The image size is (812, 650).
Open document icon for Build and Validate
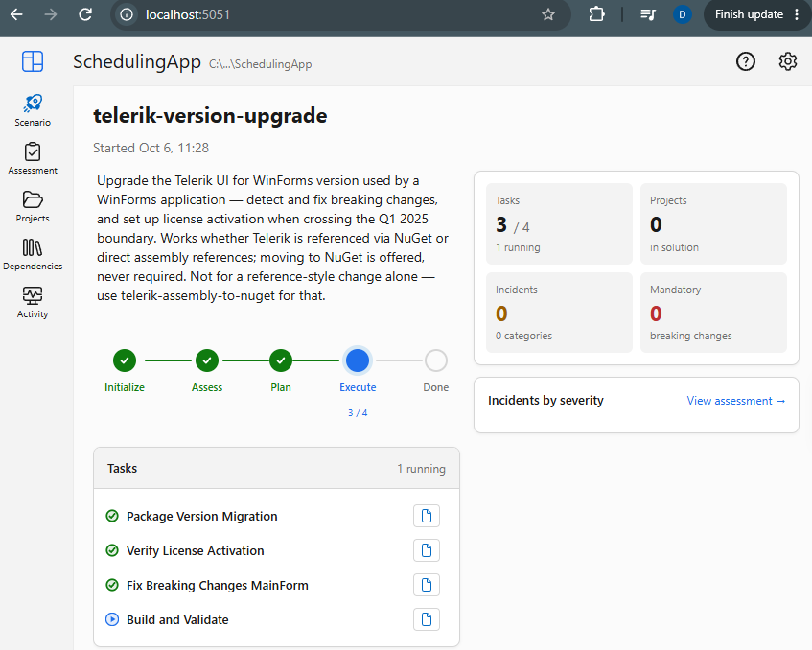click(x=427, y=619)
